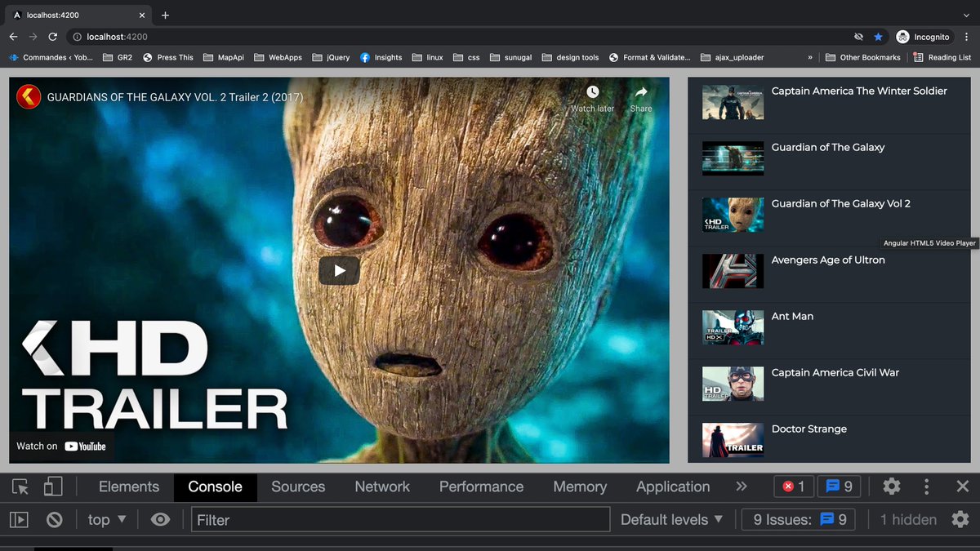Open WebApps bookmark folder

tap(278, 57)
